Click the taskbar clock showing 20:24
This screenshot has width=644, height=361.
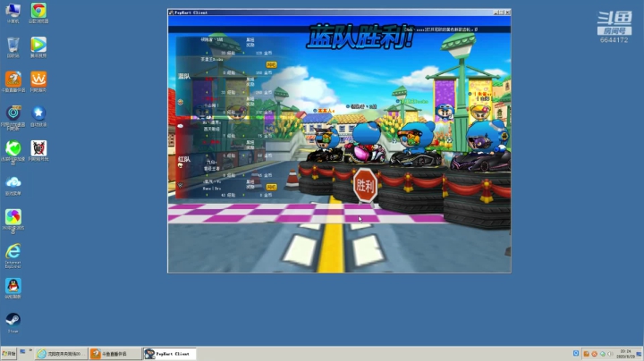click(x=625, y=354)
